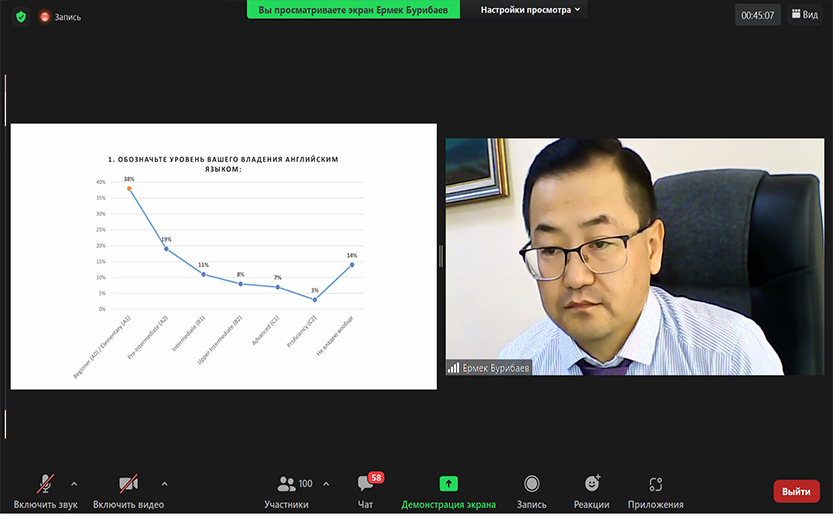Open the green encryption shield icon

tap(20, 16)
